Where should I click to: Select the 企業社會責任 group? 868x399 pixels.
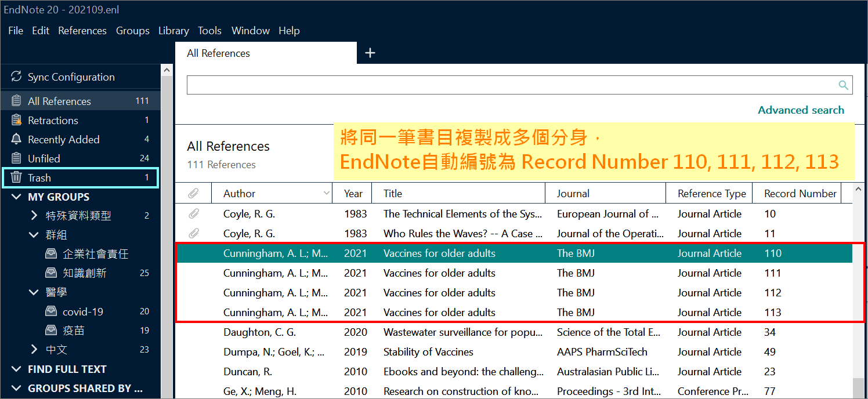pos(81,254)
